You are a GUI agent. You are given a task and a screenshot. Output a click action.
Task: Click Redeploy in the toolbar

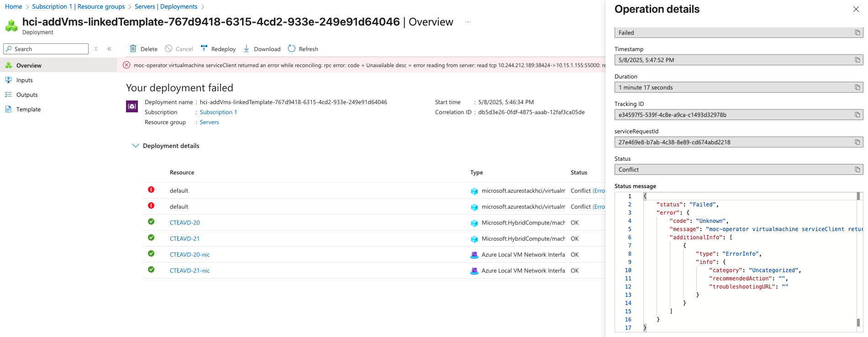click(218, 49)
